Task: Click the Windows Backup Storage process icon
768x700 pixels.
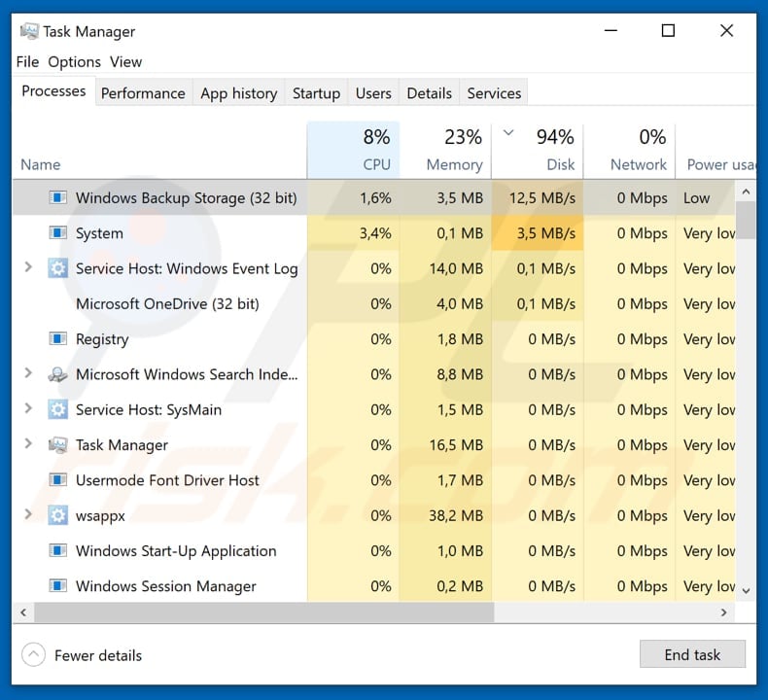Action: 57,197
